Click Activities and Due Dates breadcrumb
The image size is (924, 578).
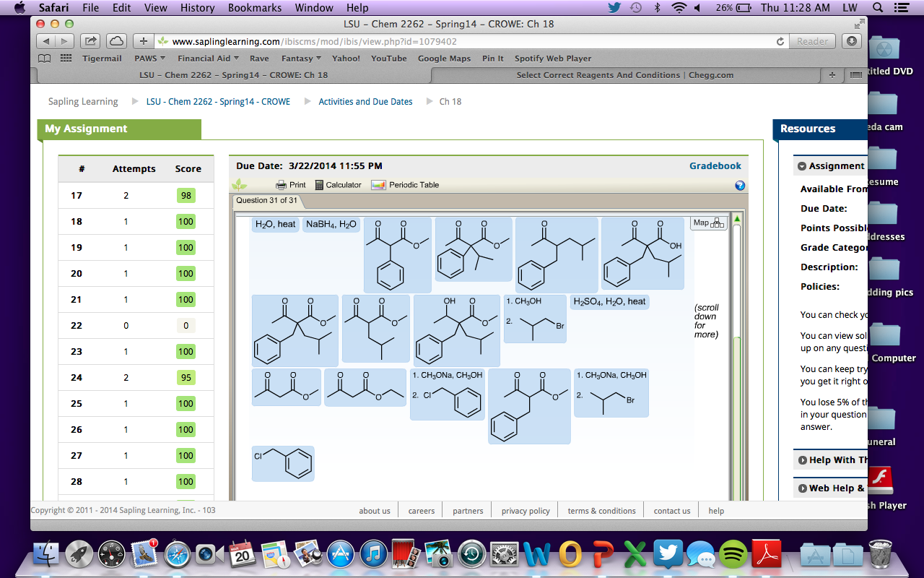(365, 102)
